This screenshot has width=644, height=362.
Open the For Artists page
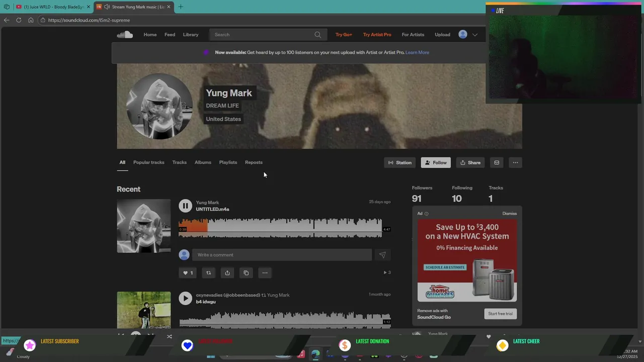[x=413, y=35]
